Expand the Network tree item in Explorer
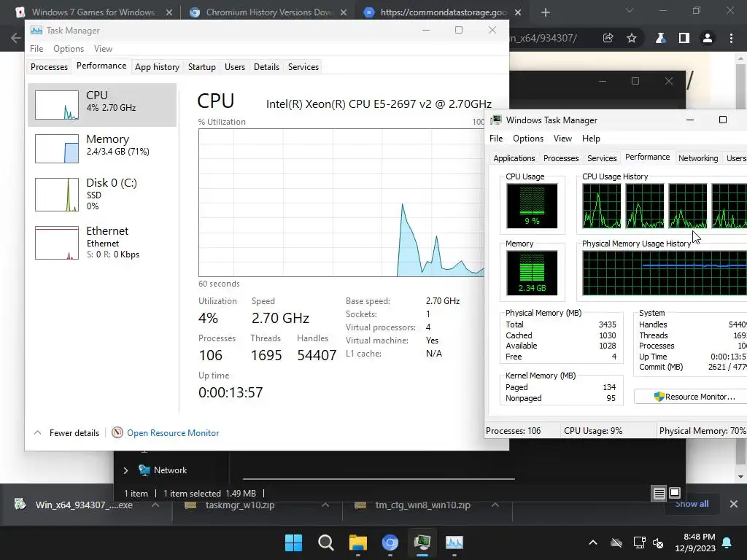 [x=125, y=470]
